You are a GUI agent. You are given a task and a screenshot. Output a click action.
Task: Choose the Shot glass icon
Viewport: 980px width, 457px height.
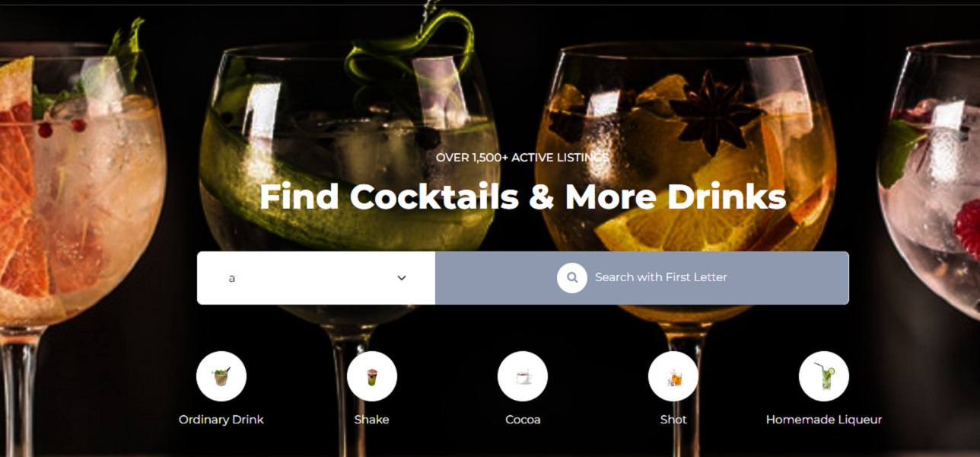click(x=673, y=376)
